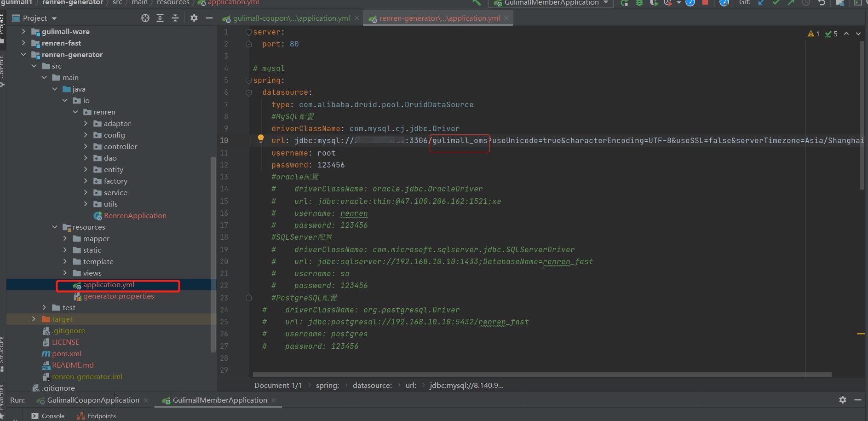Image resolution: width=868 pixels, height=421 pixels.
Task: Select application.yml in project tree
Action: 109,285
